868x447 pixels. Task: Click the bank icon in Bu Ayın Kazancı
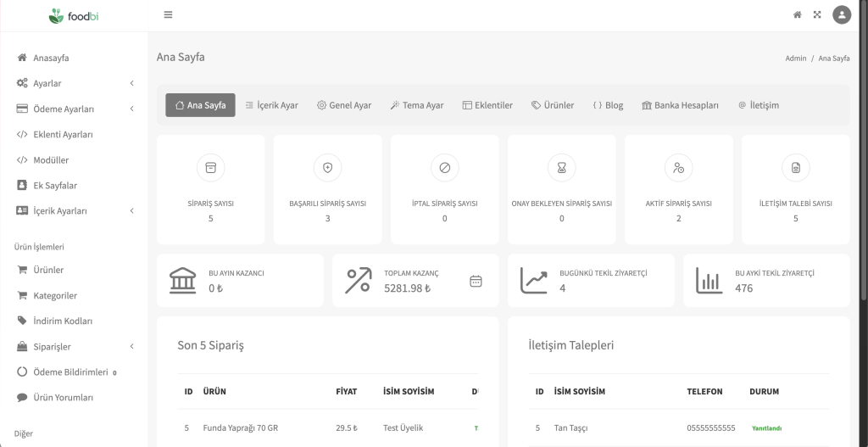click(x=183, y=280)
